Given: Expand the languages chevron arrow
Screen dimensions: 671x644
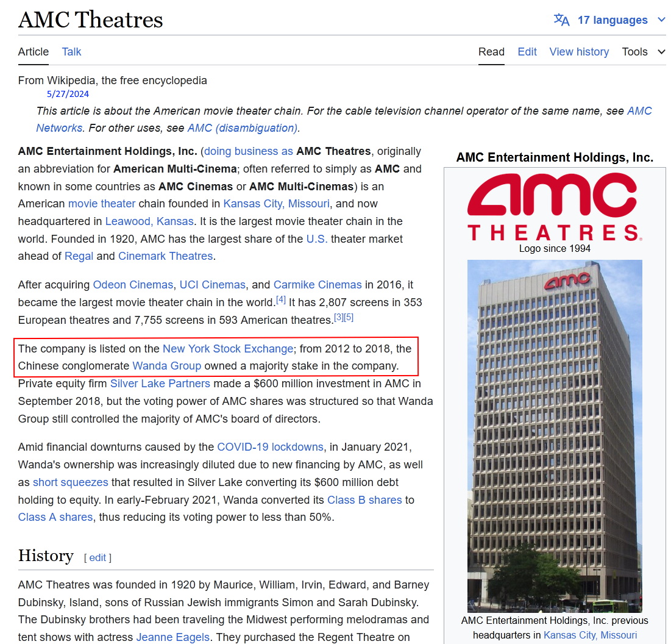Looking at the screenshot, I should click(x=661, y=20).
